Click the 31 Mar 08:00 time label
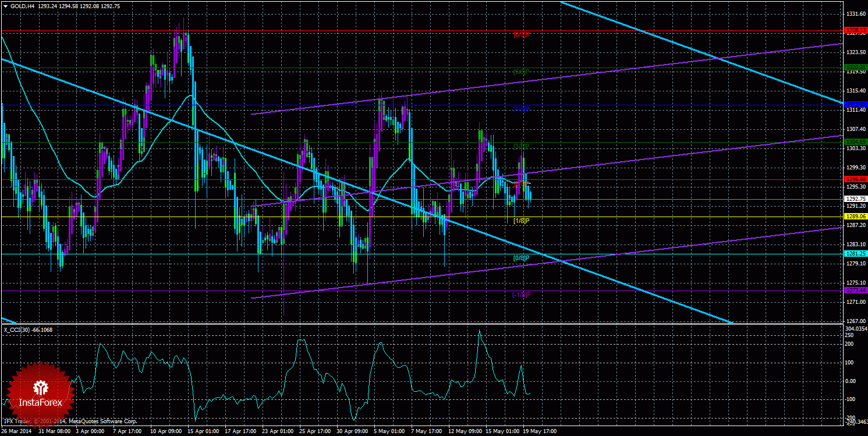This screenshot has width=868, height=436. (x=55, y=432)
